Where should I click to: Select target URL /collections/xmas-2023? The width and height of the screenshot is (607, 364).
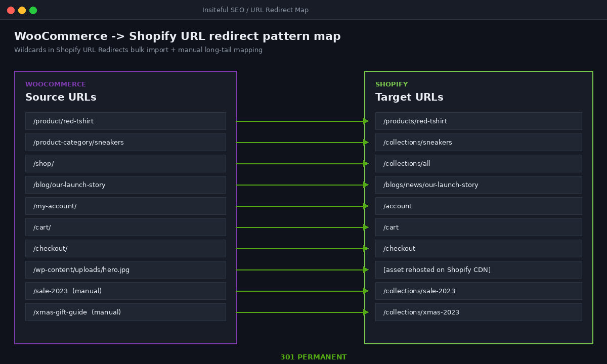click(479, 312)
